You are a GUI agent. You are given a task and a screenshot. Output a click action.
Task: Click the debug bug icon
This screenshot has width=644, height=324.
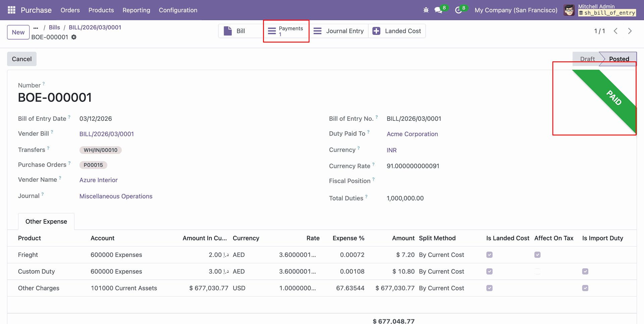[x=426, y=10]
